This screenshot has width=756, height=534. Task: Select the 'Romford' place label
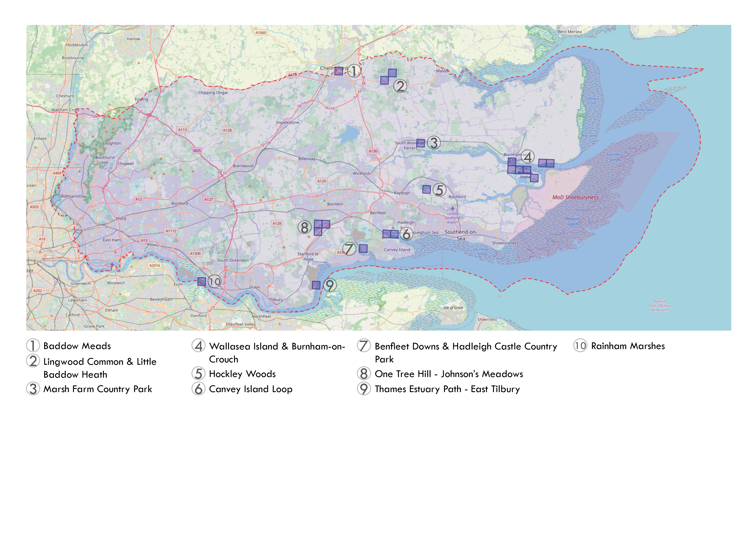(180, 204)
